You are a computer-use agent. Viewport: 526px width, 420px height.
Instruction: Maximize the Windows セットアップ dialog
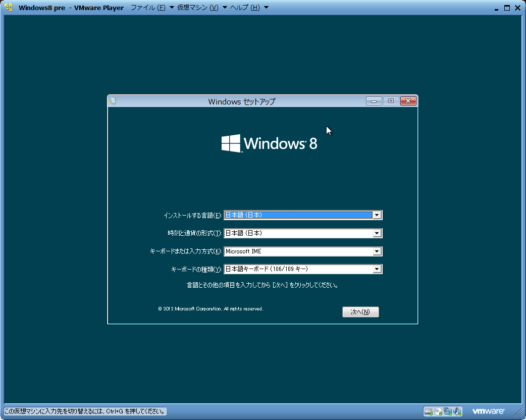(x=391, y=101)
